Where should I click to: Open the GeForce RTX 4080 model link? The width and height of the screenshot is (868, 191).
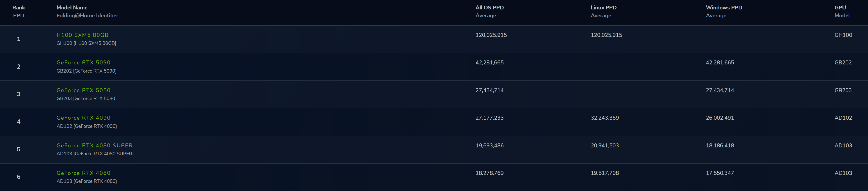click(84, 173)
